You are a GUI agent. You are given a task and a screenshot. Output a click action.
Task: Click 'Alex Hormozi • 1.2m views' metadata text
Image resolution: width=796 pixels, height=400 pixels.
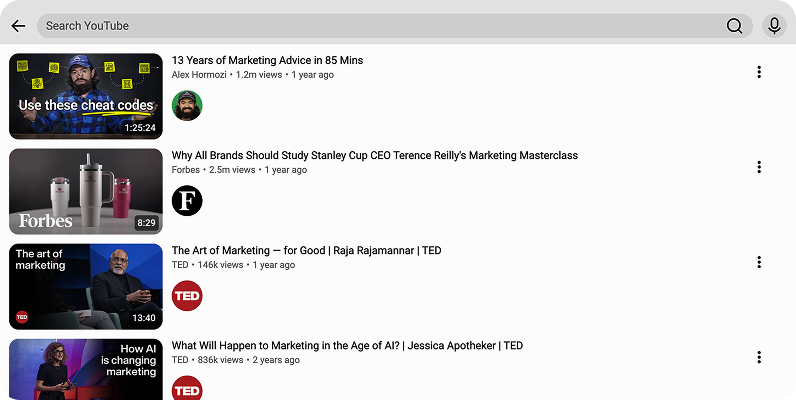pos(226,75)
